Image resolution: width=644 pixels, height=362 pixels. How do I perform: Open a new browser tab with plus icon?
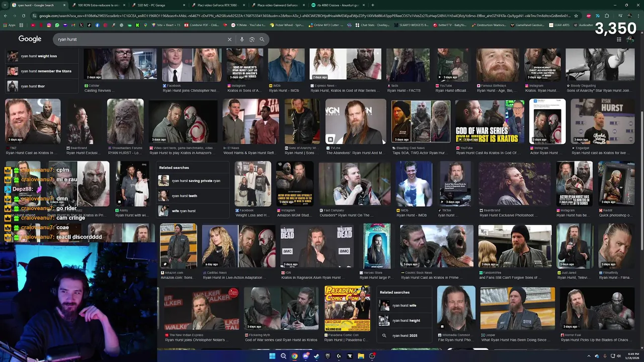pyautogui.click(x=372, y=5)
